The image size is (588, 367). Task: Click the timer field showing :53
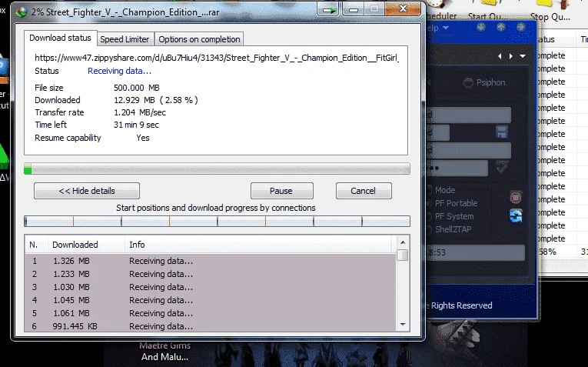[476, 252]
